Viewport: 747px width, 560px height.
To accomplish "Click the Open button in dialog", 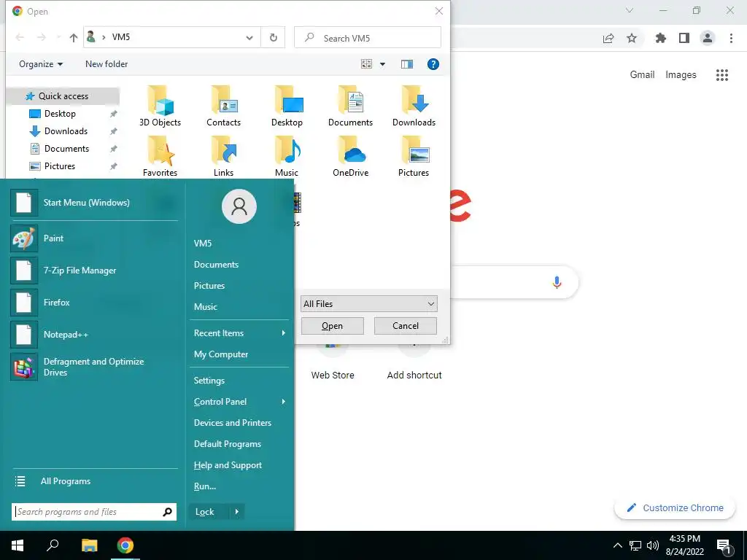I will [x=332, y=326].
